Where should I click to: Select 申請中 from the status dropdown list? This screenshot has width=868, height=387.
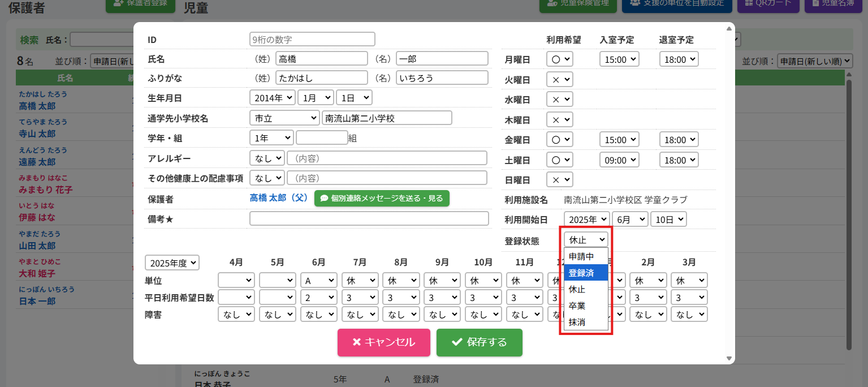[x=585, y=256]
